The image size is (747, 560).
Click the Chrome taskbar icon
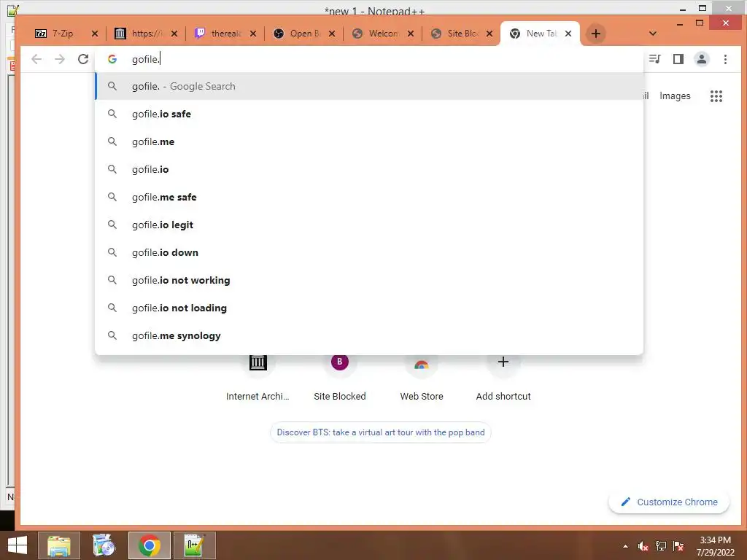click(149, 545)
